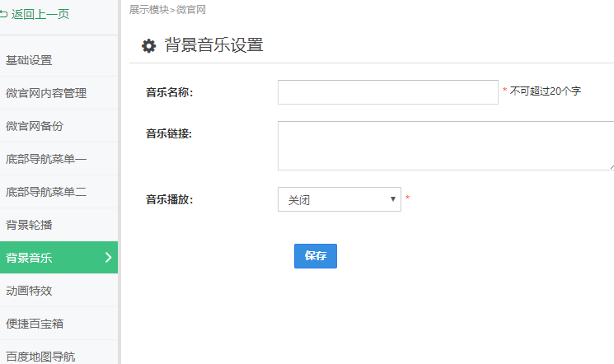Open 百度地图导航 sidebar item
The width and height of the screenshot is (614, 364).
coord(40,356)
